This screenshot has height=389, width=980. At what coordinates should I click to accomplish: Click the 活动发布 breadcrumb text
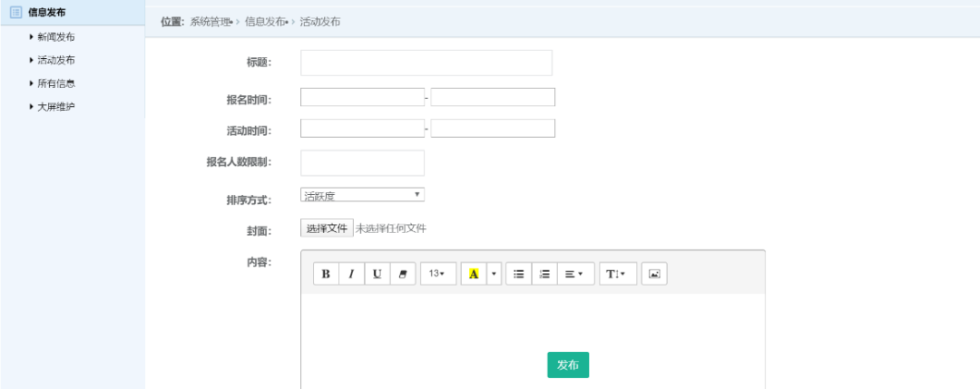click(320, 21)
